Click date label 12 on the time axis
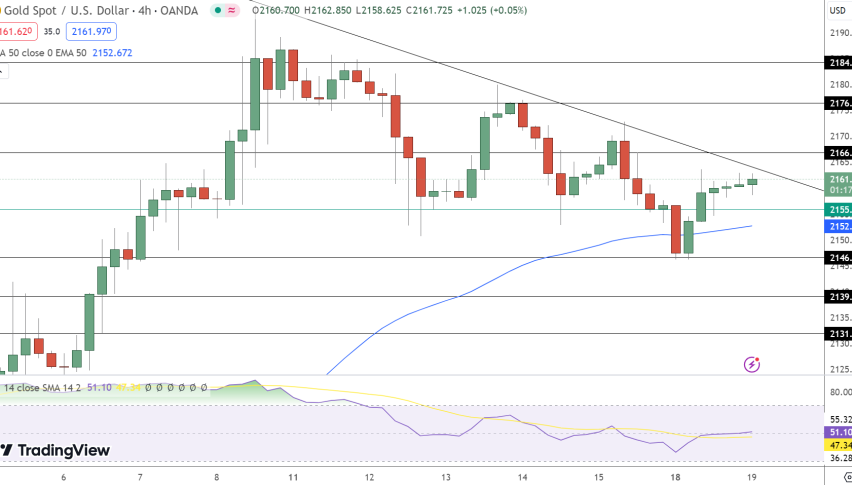Viewport: 852px width, 485px height. (369, 477)
